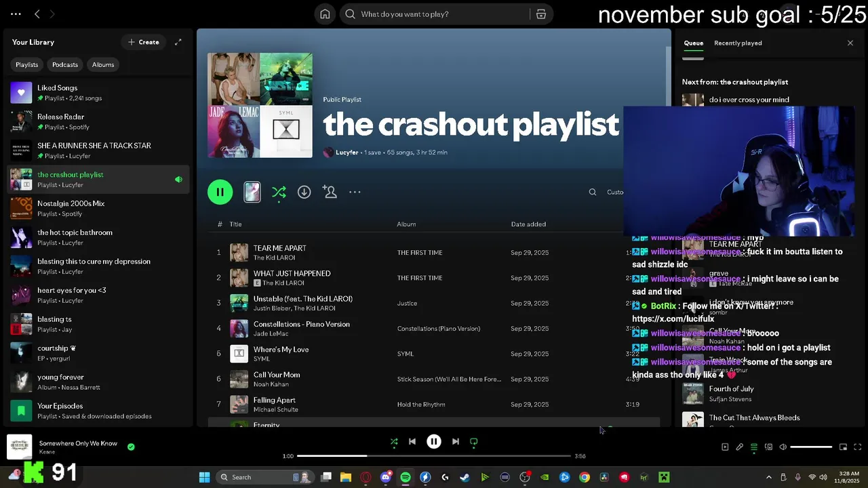Open Now Playing view icon

(725, 447)
